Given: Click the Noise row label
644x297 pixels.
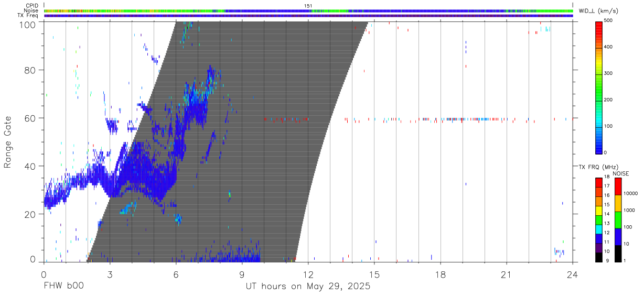Looking at the screenshot, I should [30, 10].
